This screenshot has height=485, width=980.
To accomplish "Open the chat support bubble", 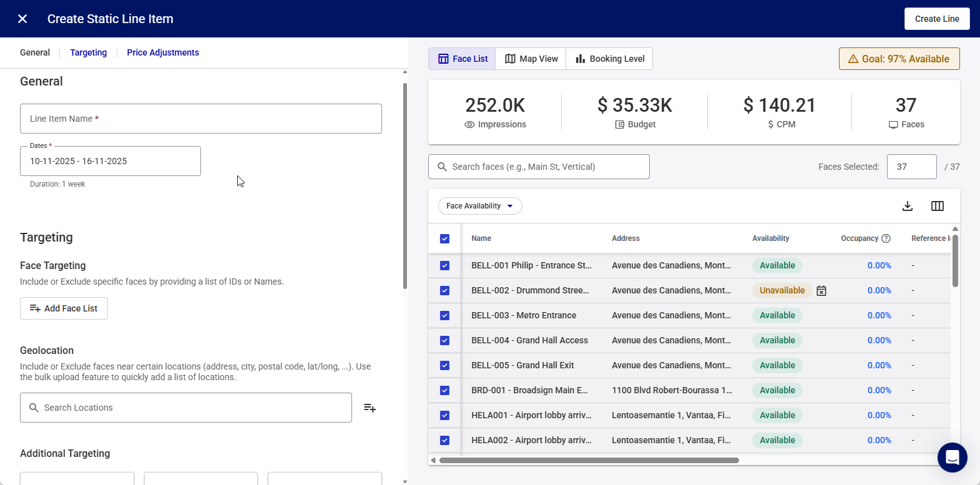I will coord(952,458).
